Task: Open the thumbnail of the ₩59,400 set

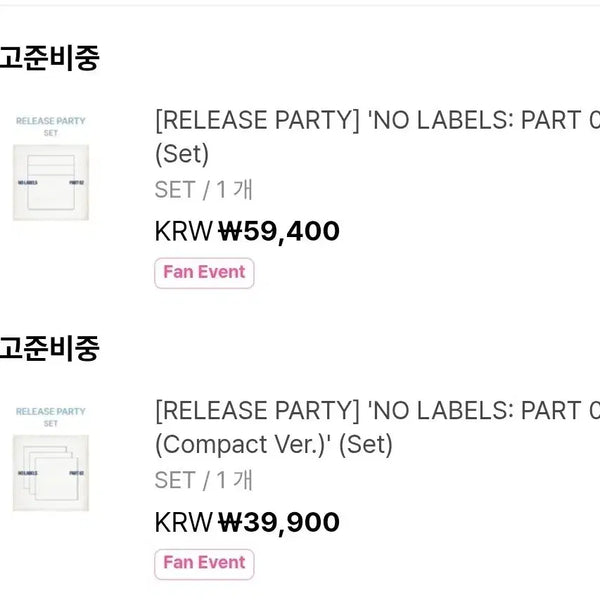Action: coord(51,168)
